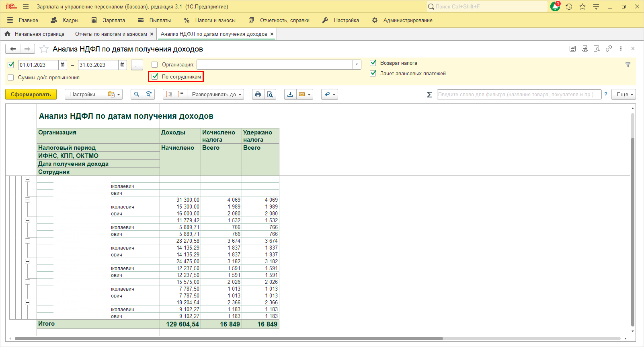The width and height of the screenshot is (644, 347).
Task: Click the save to disk icon in header
Action: point(572,49)
